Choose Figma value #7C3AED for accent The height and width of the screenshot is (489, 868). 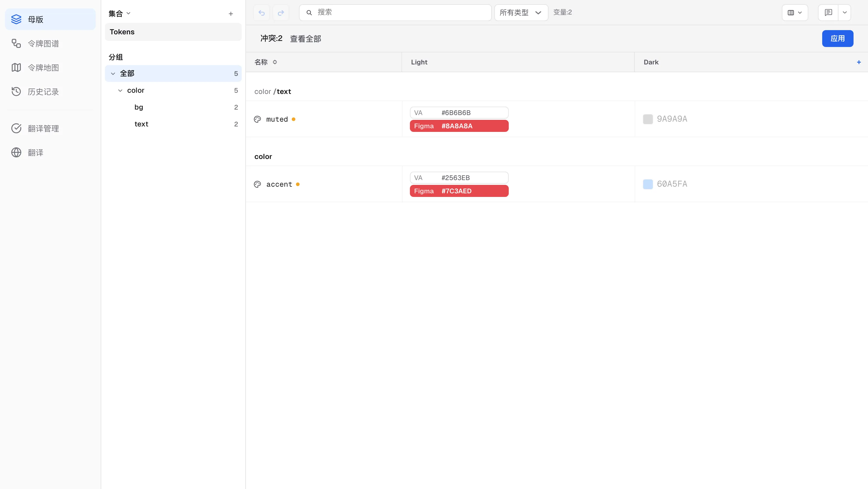coord(459,191)
